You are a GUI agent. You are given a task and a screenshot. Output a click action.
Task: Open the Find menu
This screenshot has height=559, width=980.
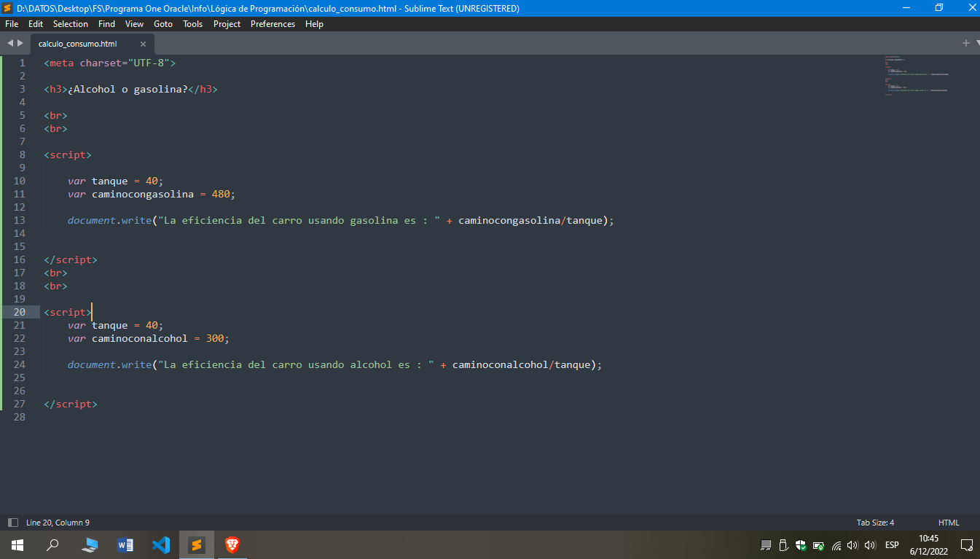[x=107, y=24]
